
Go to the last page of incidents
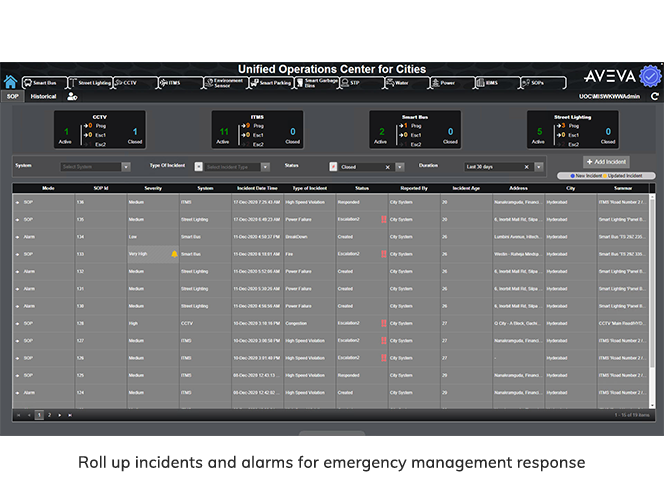click(70, 415)
